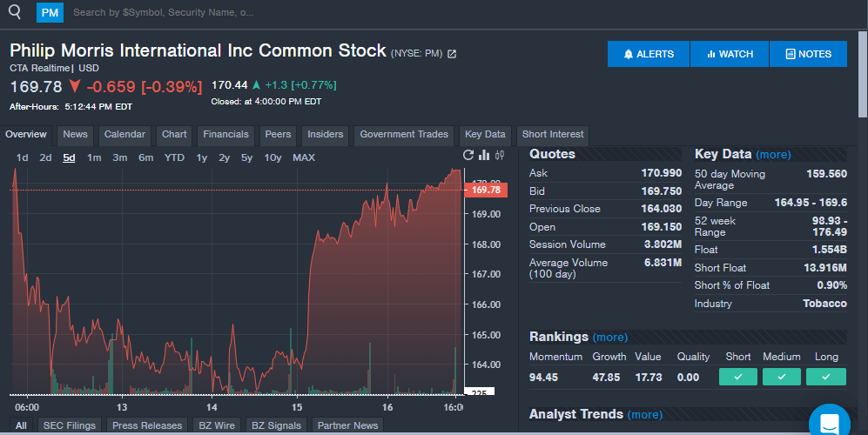868x435 pixels.
Task: Click the Ask value 170.990
Action: (x=662, y=173)
